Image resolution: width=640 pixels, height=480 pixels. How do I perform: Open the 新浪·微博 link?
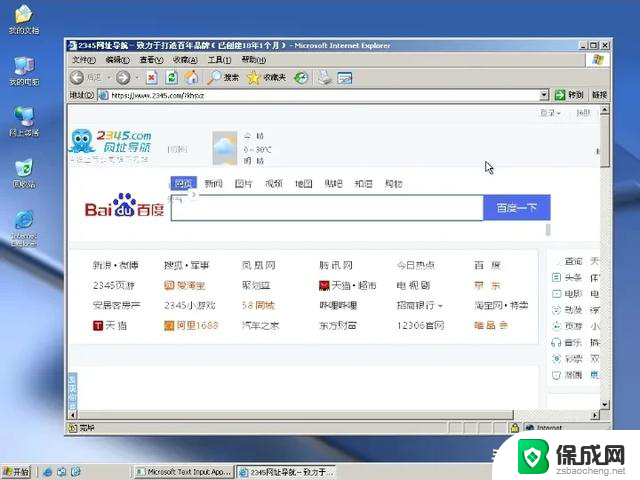click(116, 265)
